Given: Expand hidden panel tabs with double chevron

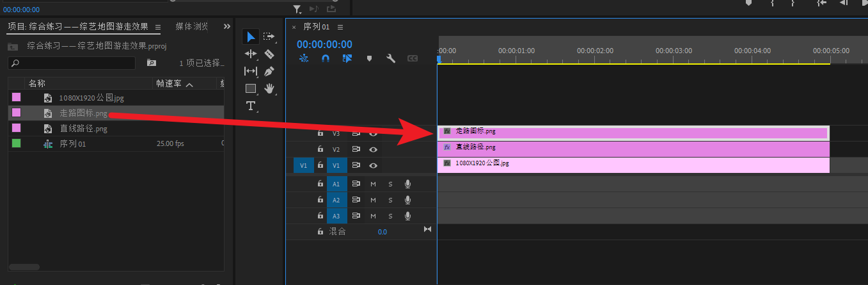Looking at the screenshot, I should tap(226, 26).
